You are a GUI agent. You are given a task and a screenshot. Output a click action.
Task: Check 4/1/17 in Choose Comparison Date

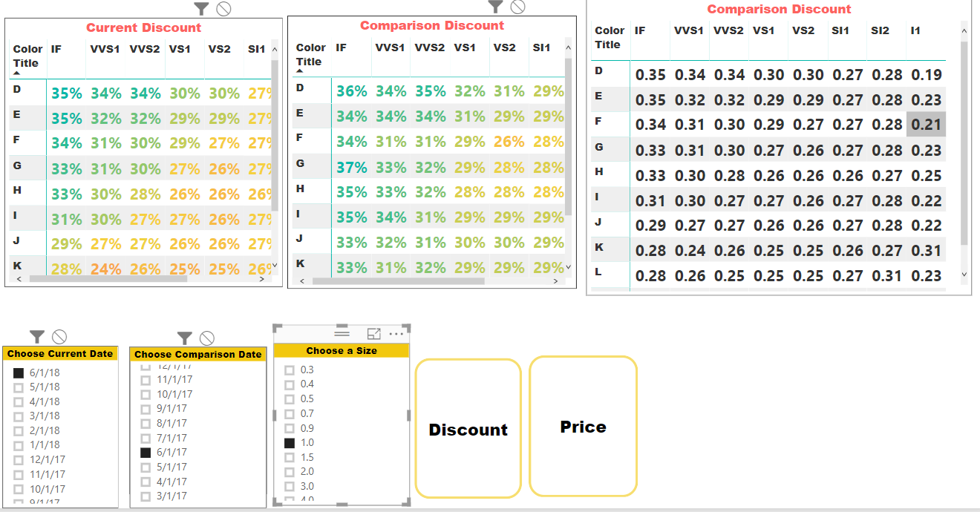(146, 482)
